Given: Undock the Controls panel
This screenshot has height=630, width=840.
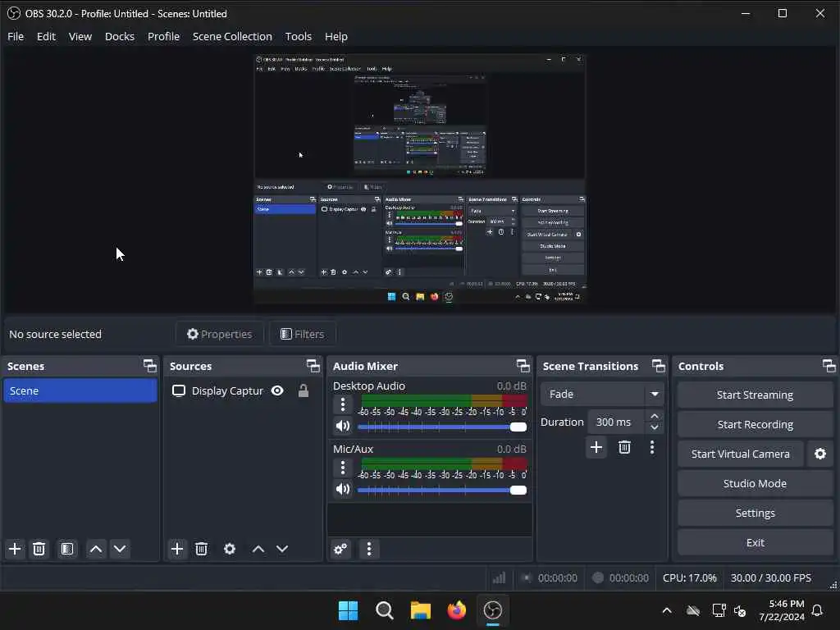Looking at the screenshot, I should (829, 366).
